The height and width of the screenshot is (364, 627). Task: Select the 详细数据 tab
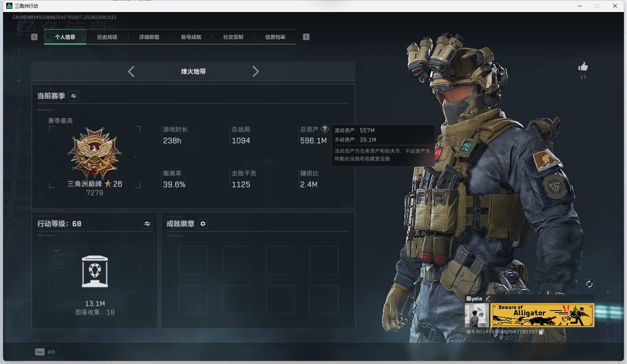coord(149,37)
